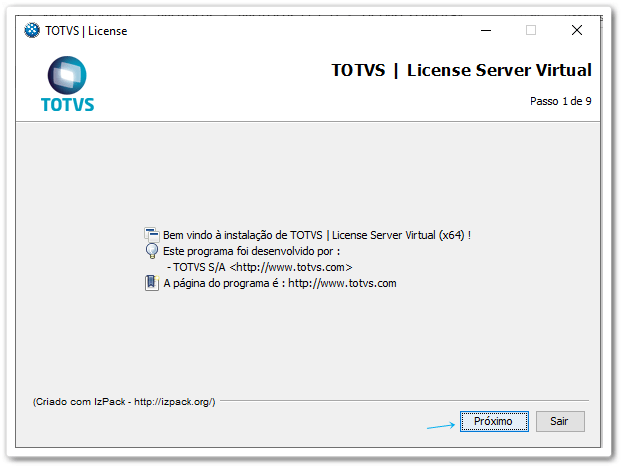Screen dimensions: 624x469
Task: Select the 'Passo 1 de 9' step text
Action: (x=560, y=101)
